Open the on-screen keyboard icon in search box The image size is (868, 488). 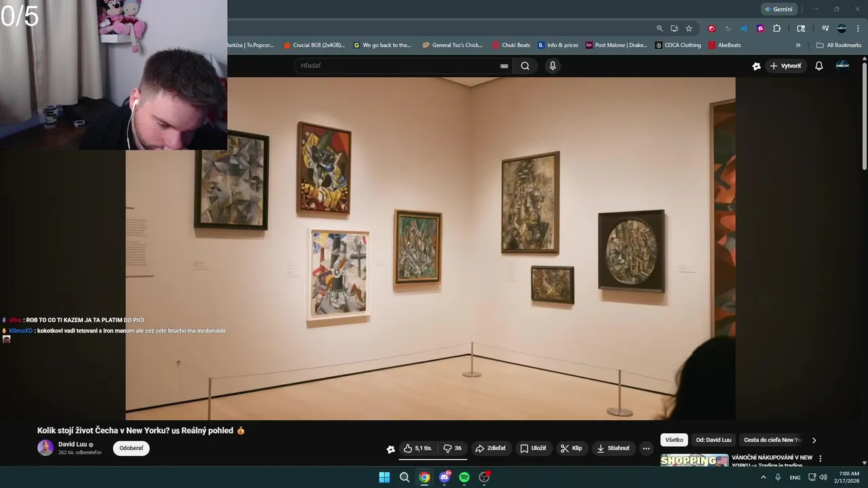(x=504, y=66)
